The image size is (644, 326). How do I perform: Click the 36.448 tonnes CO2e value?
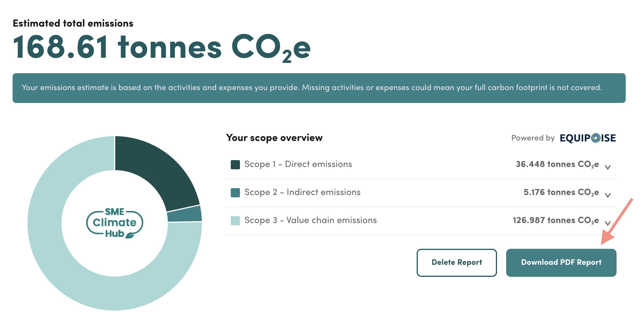[557, 164]
